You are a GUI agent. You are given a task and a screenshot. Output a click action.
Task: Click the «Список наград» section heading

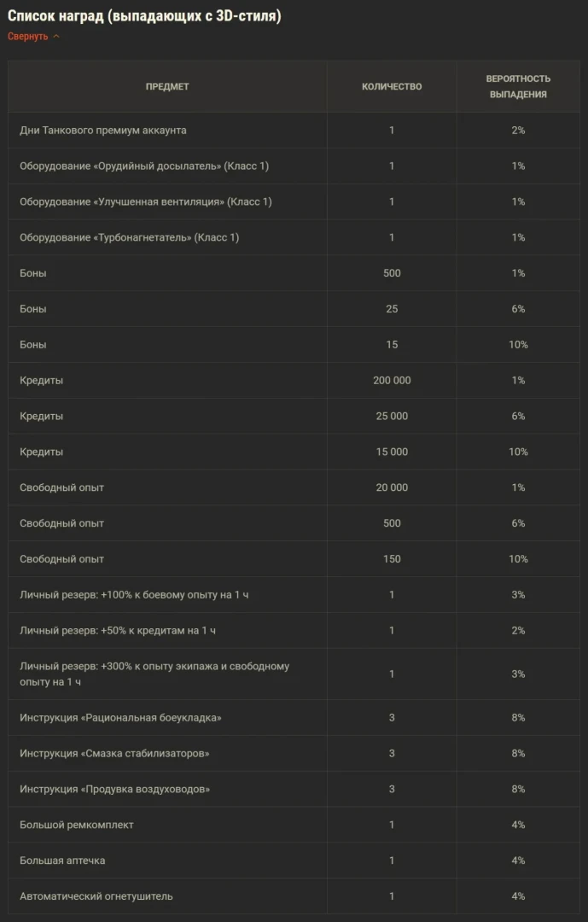(x=144, y=16)
